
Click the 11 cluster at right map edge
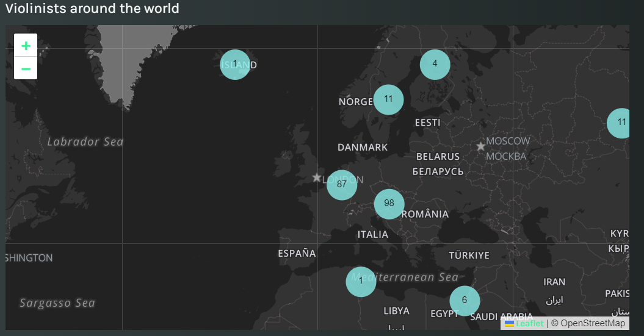click(x=621, y=123)
